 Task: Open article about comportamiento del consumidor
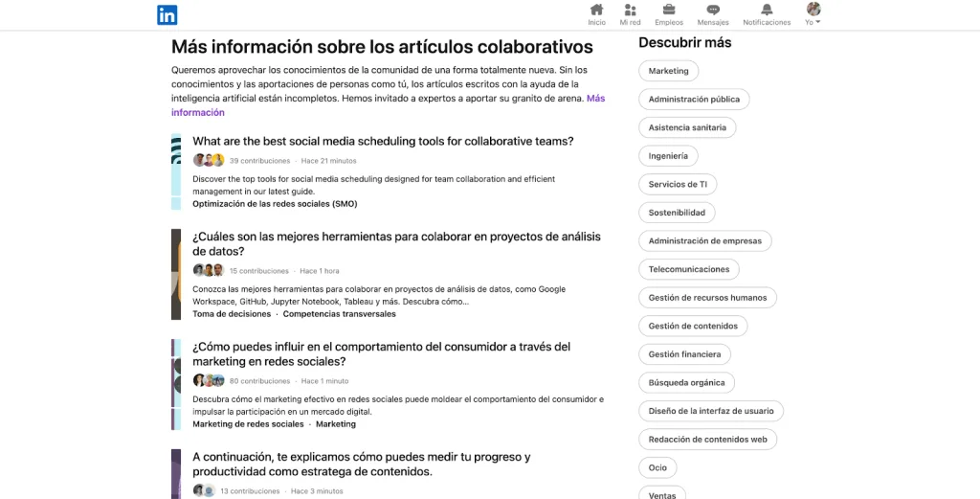point(381,354)
